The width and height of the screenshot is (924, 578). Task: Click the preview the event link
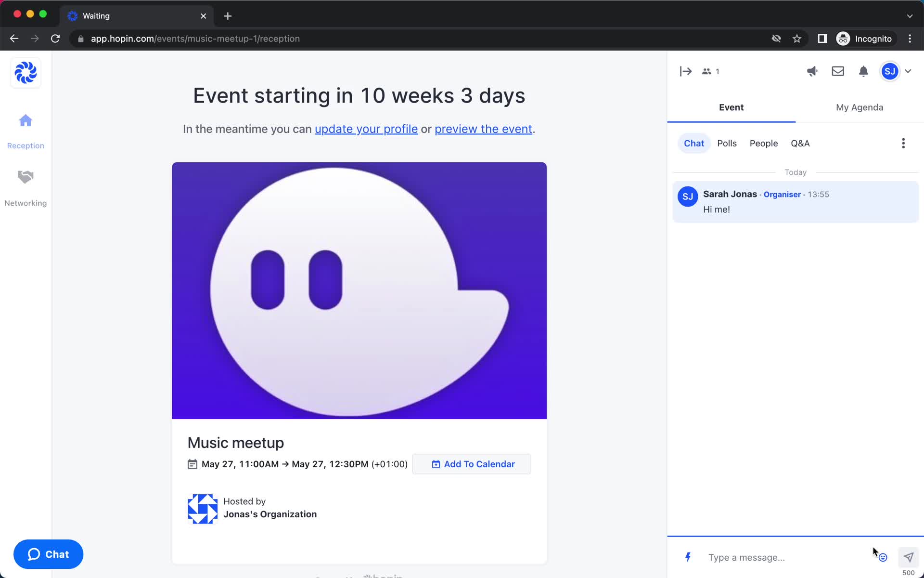pos(484,129)
